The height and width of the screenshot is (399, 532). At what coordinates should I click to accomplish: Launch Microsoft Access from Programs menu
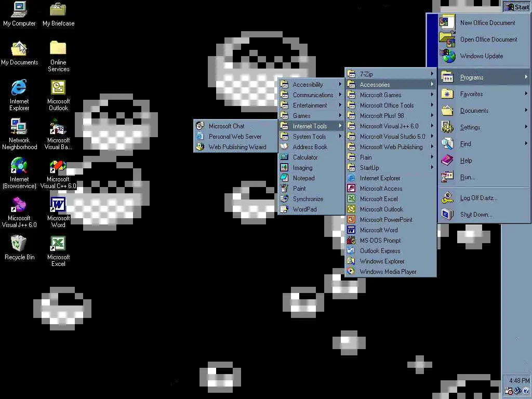pyautogui.click(x=391, y=189)
